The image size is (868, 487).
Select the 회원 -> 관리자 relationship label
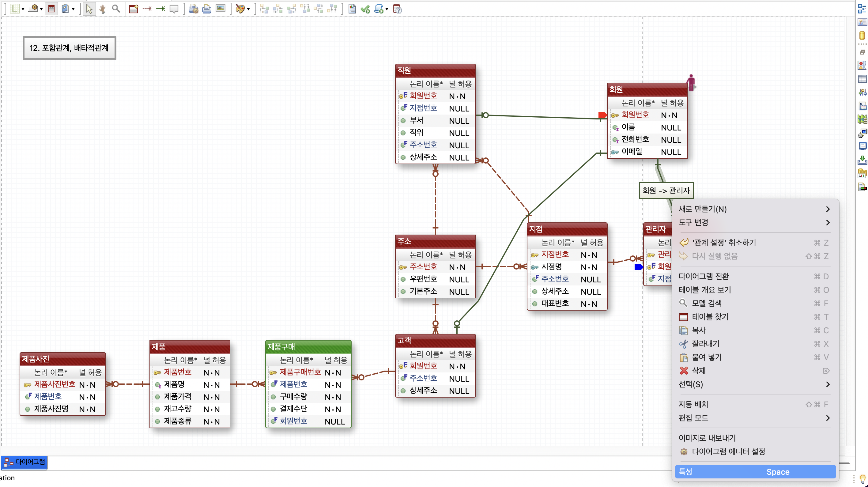[666, 191]
